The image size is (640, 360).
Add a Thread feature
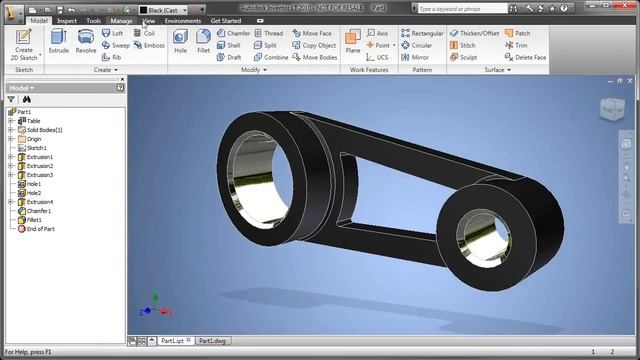coord(268,33)
